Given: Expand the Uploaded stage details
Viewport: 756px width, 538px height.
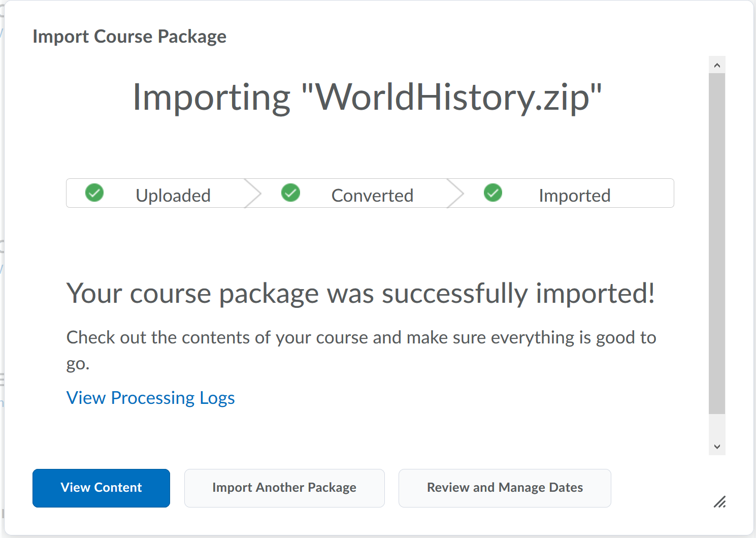Looking at the screenshot, I should point(173,195).
